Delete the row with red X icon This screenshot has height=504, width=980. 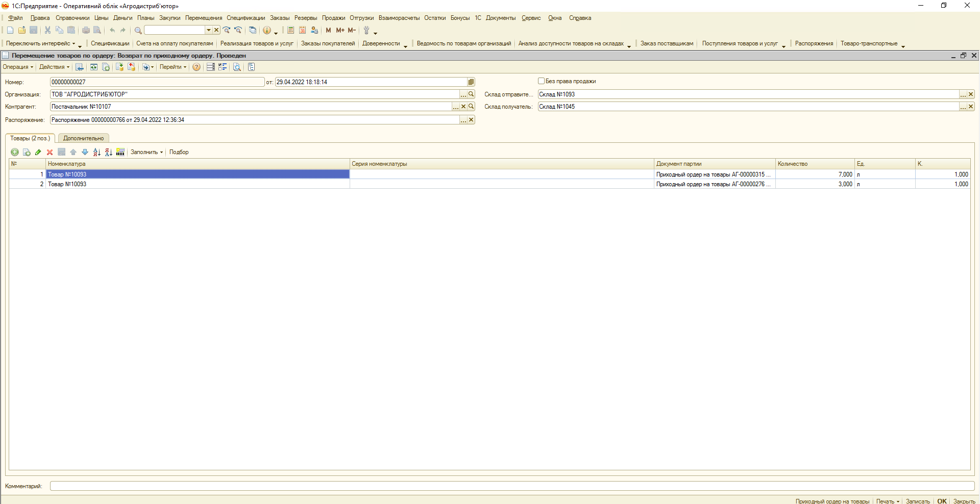(x=50, y=152)
